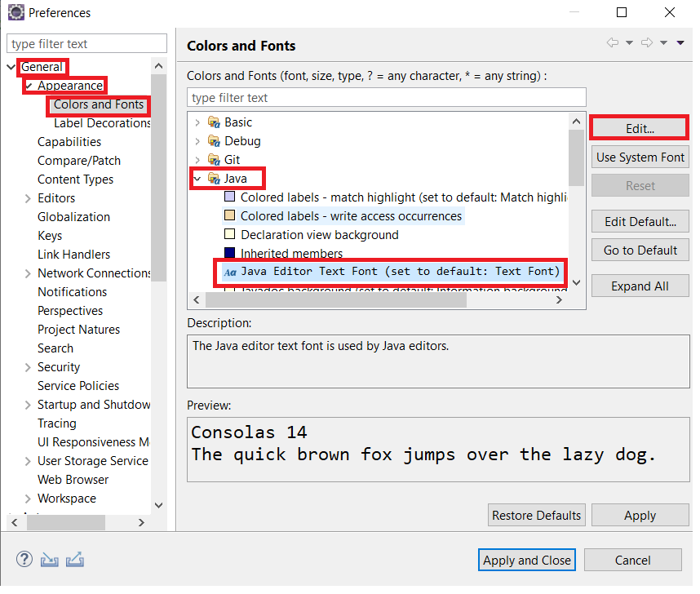Click the Edit button
Screen dimensions: 700x594
coord(639,127)
